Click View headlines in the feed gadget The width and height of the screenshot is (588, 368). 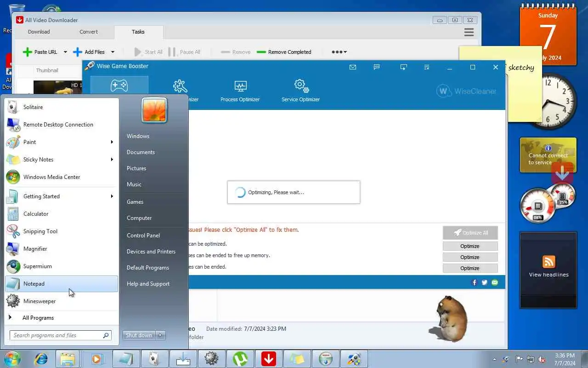pos(548,275)
